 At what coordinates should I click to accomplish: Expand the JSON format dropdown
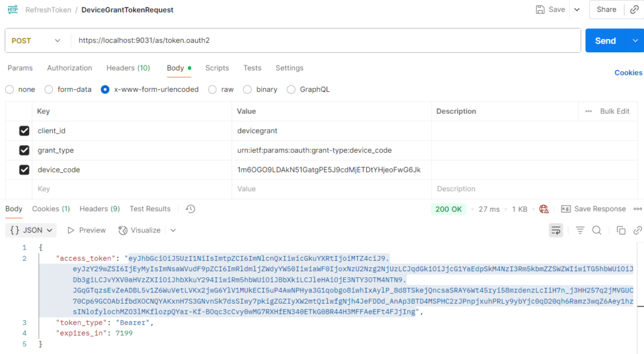(31, 230)
